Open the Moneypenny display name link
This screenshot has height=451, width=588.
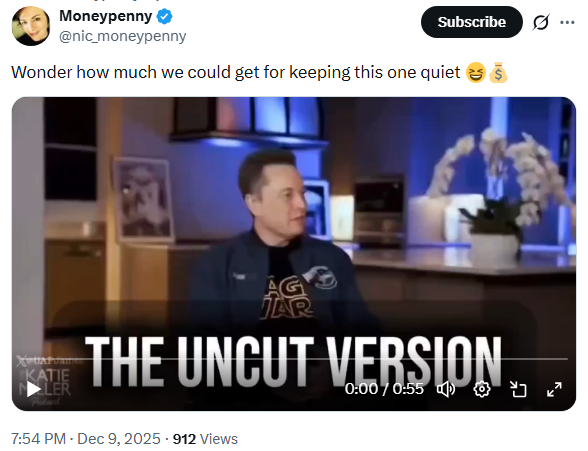[106, 16]
